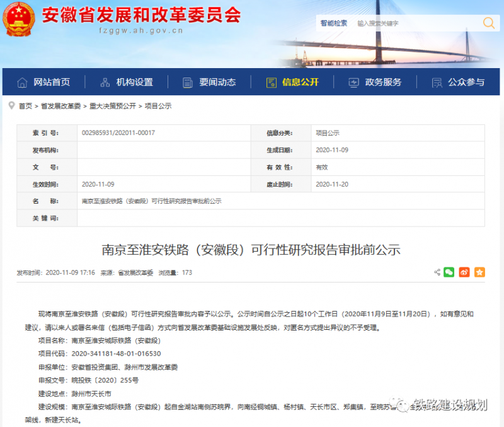
Task: Share the article to WeChat
Action: tap(449, 272)
